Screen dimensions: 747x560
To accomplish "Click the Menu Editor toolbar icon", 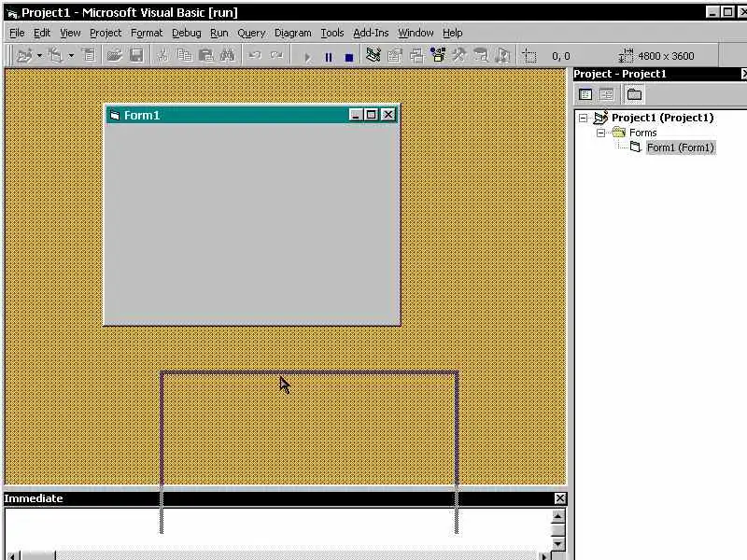I will click(89, 56).
